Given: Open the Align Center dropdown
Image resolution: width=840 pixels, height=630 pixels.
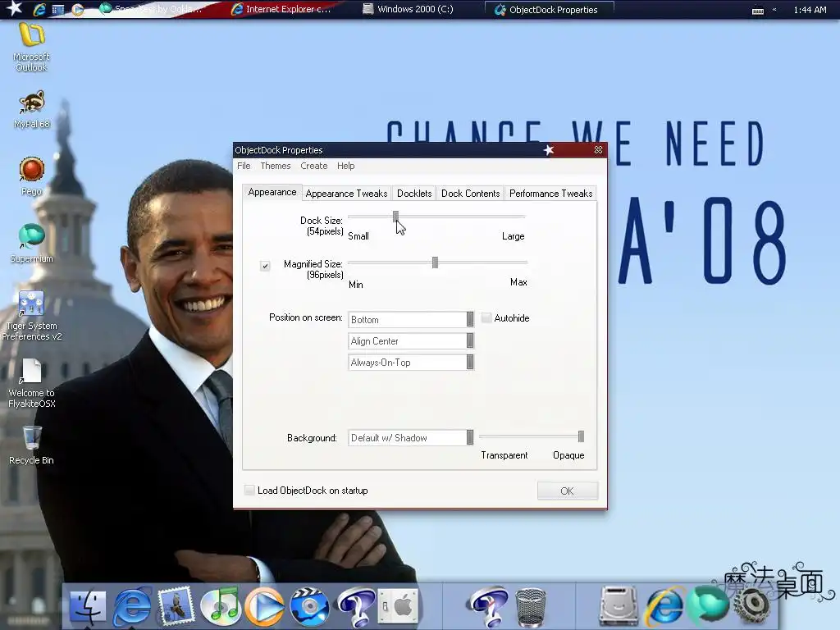Looking at the screenshot, I should [x=411, y=340].
